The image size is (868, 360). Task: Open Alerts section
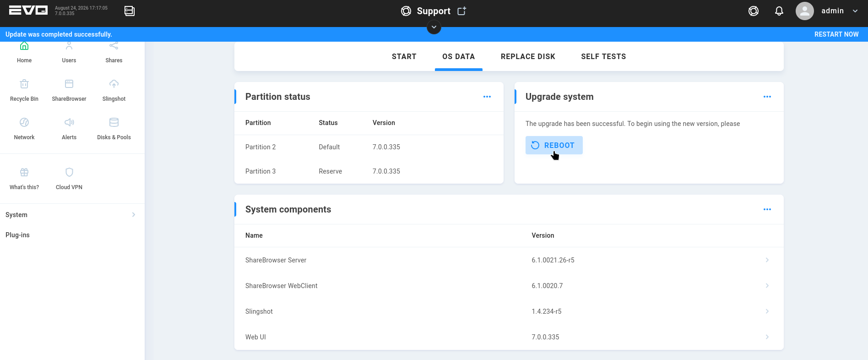click(x=69, y=129)
